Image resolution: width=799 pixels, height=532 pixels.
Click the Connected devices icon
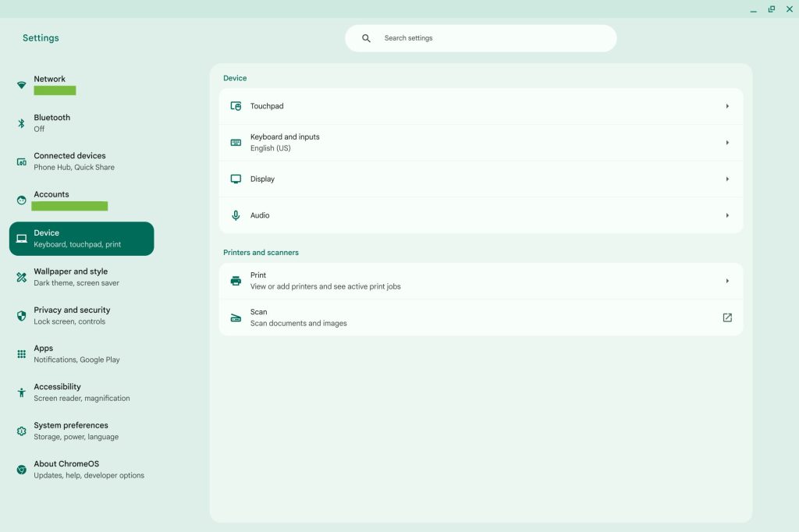tap(22, 162)
